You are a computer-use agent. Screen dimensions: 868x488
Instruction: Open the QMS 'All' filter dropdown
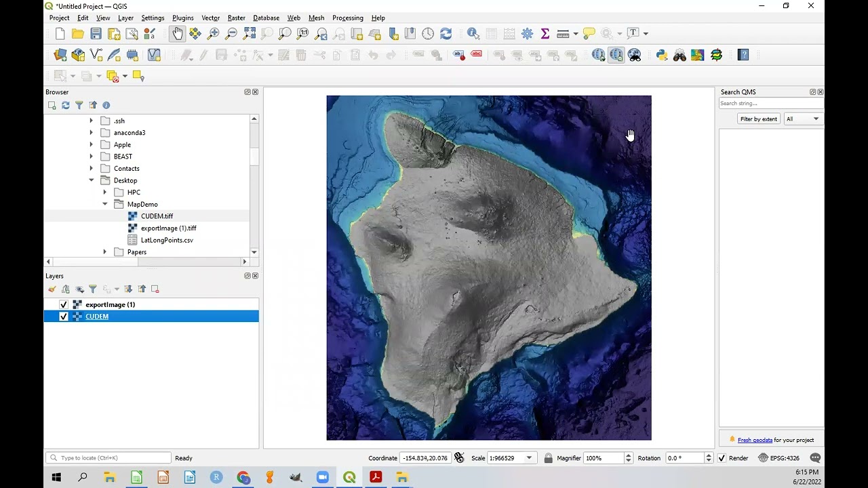[x=803, y=119]
